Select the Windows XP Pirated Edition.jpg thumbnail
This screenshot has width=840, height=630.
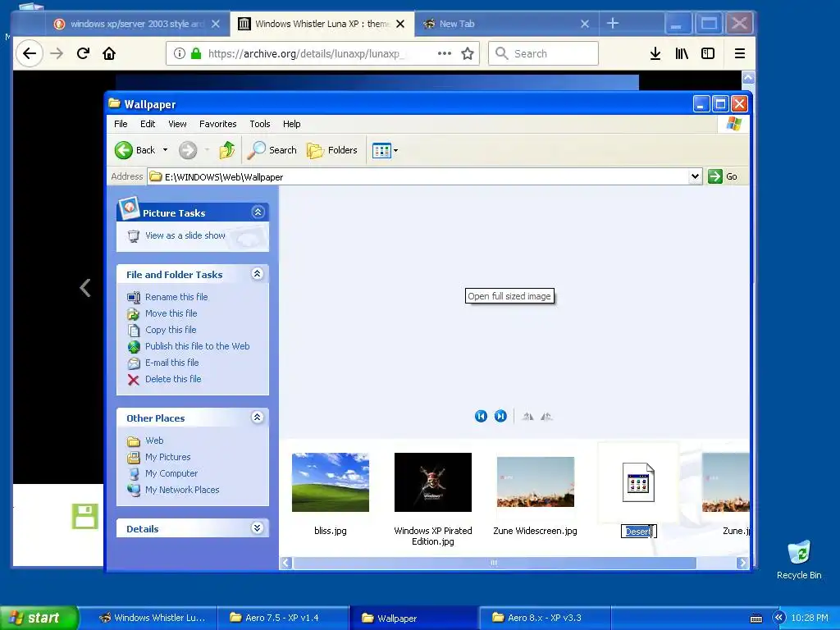[433, 482]
